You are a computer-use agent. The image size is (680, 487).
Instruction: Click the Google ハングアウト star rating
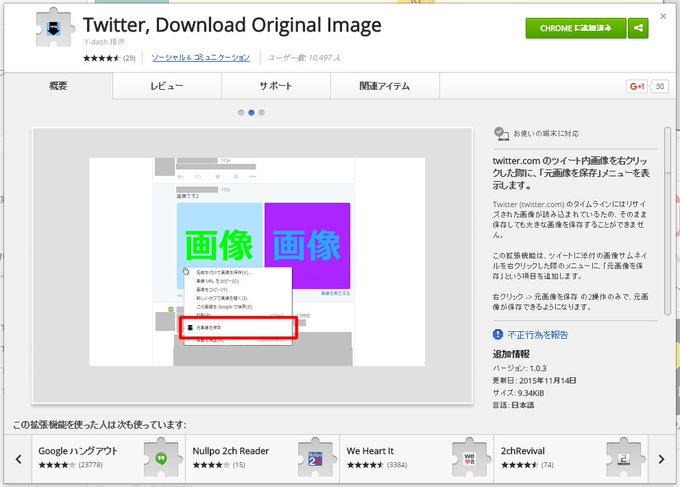click(x=57, y=465)
